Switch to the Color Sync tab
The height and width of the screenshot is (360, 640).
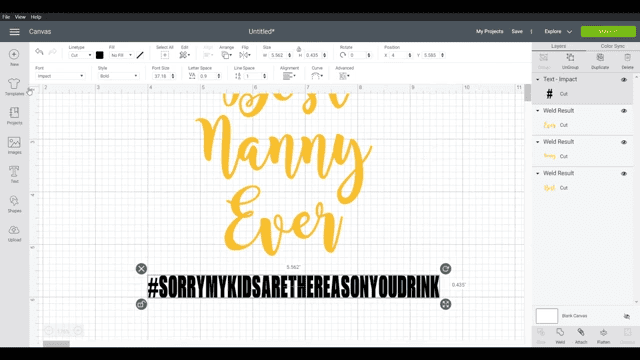[x=612, y=46]
